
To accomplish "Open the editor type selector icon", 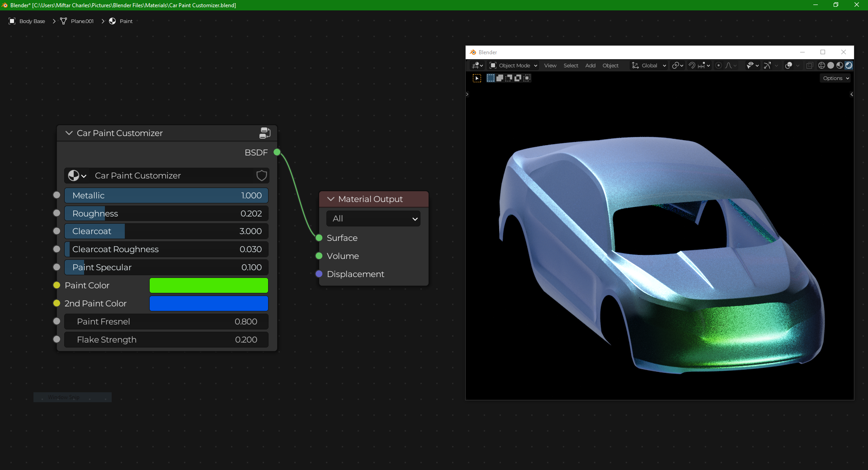I will (476, 66).
